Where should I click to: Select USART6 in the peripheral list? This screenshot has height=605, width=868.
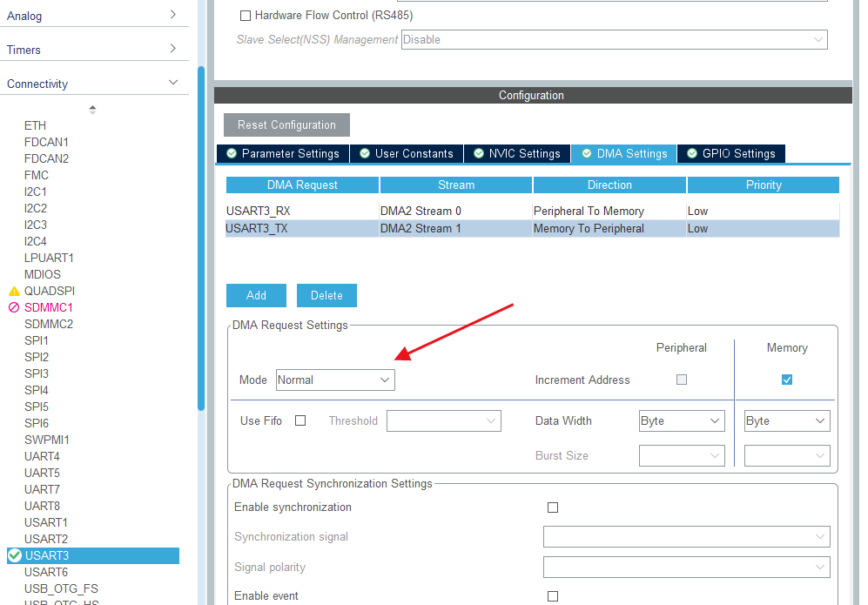46,572
